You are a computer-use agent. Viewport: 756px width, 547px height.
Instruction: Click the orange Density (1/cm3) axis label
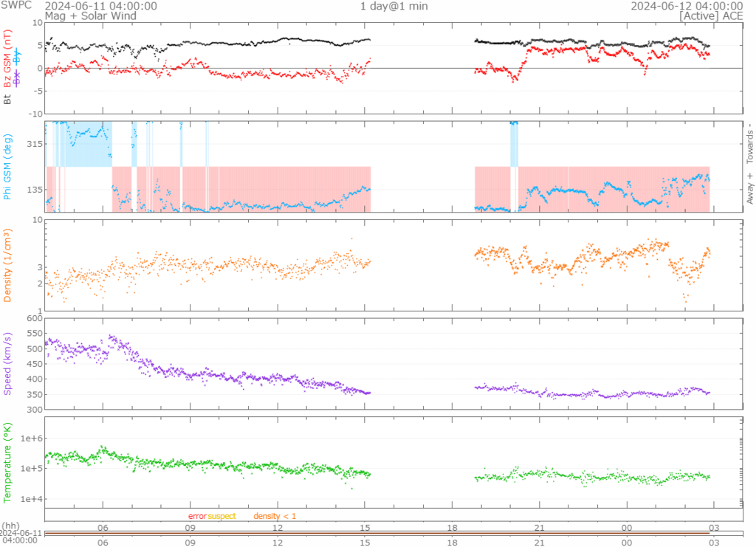coord(8,265)
